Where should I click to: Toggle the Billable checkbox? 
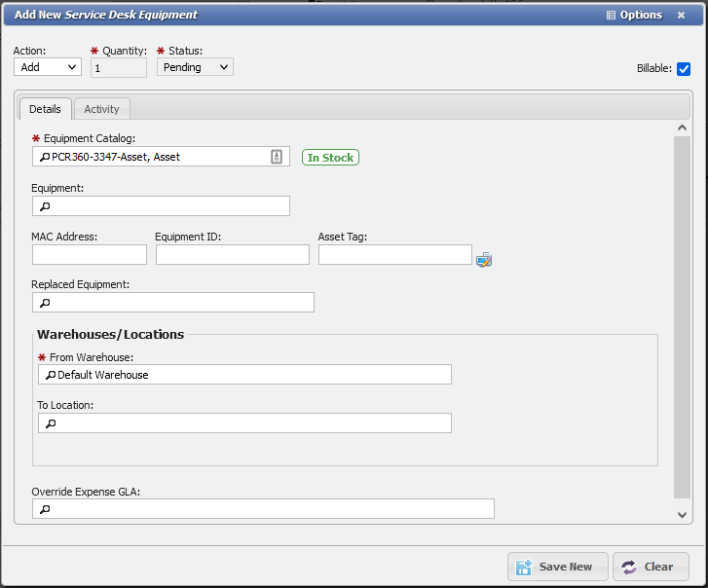(684, 68)
